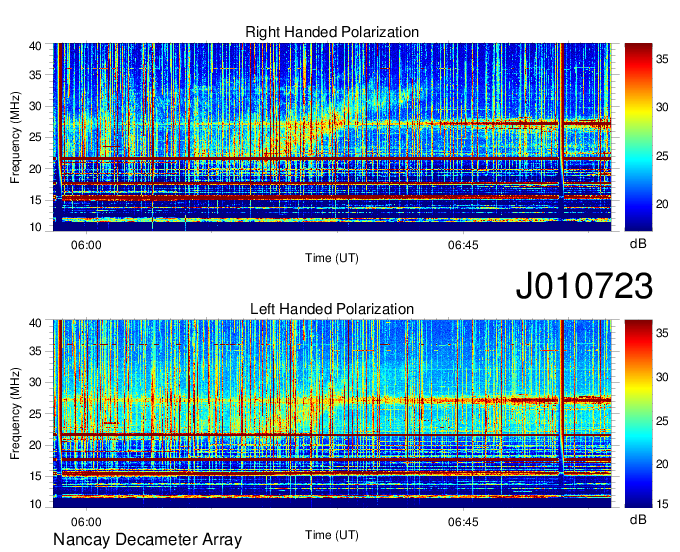Click the 'dB' unit under bottom color scale
The height and width of the screenshot is (552, 680).
click(x=638, y=519)
